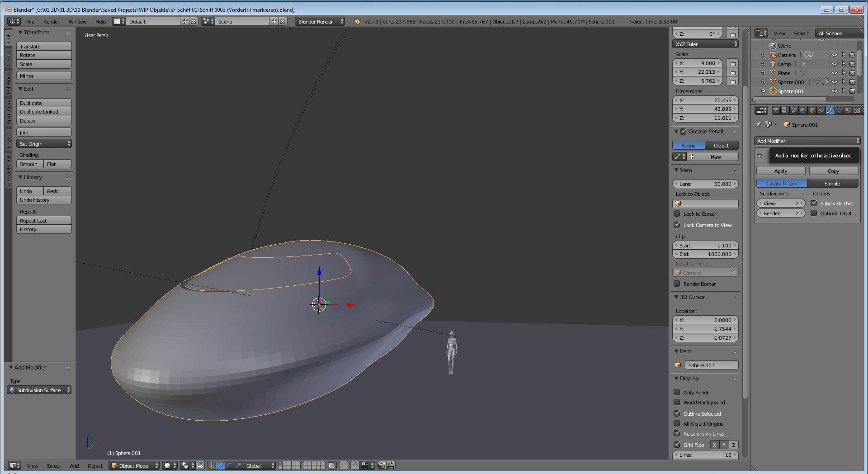Switch to World properties globe icon

coord(803,110)
